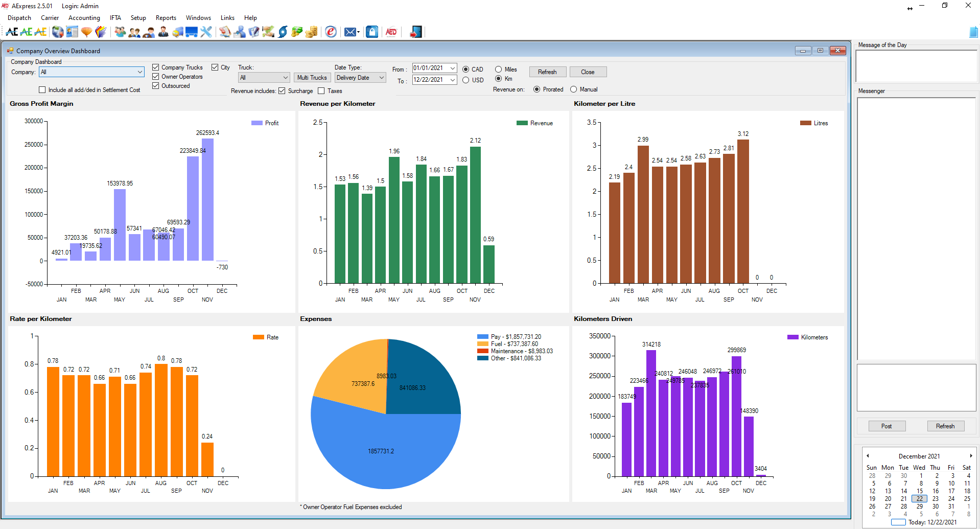Click the Refresh button on the dashboard
980x529 pixels.
click(x=547, y=72)
